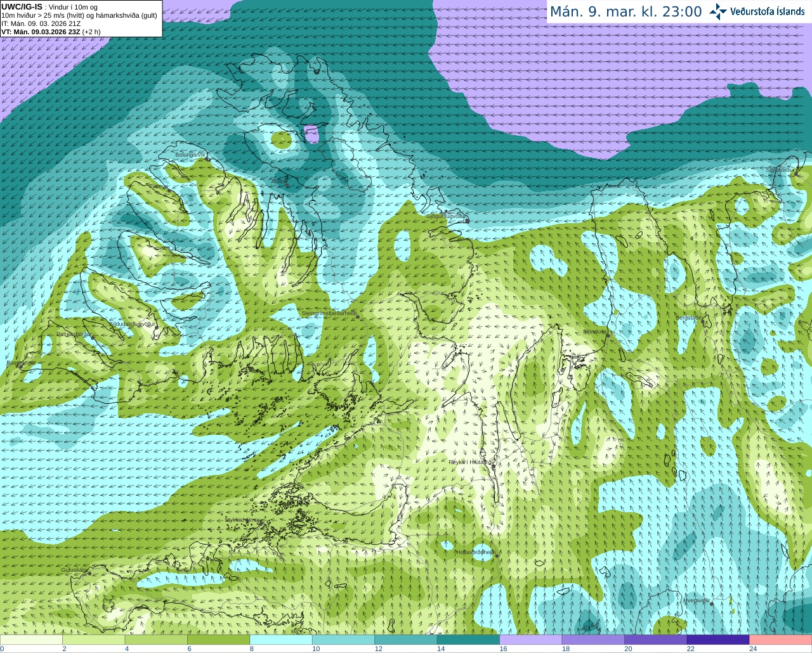The height and width of the screenshot is (653, 812).
Task: Click the Veðurstofa Íslands name text
Action: (767, 11)
